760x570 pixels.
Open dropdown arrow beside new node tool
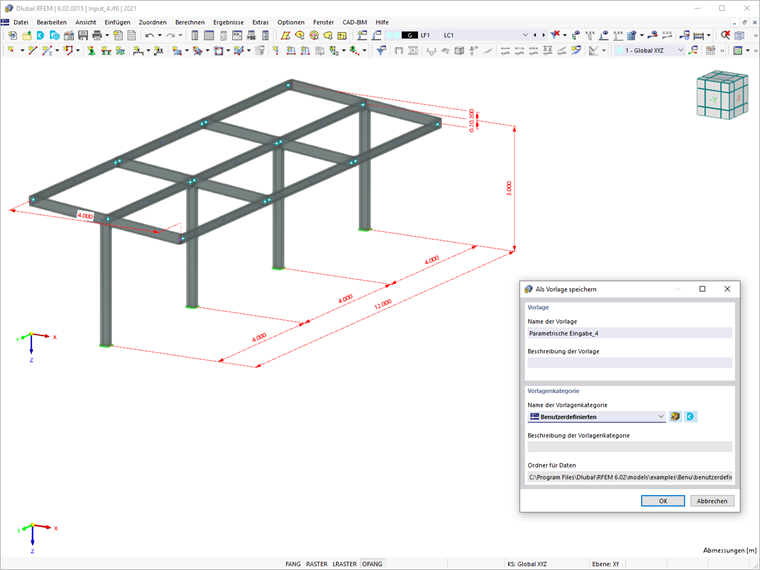point(22,50)
